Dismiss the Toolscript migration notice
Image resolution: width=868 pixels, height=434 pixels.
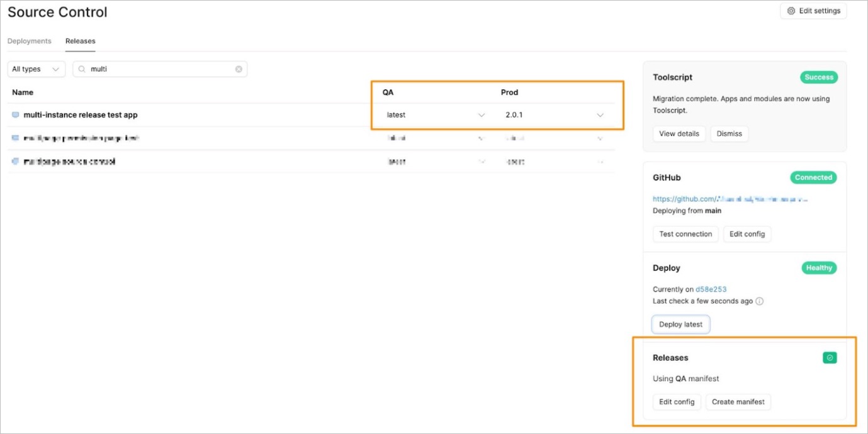coord(730,133)
